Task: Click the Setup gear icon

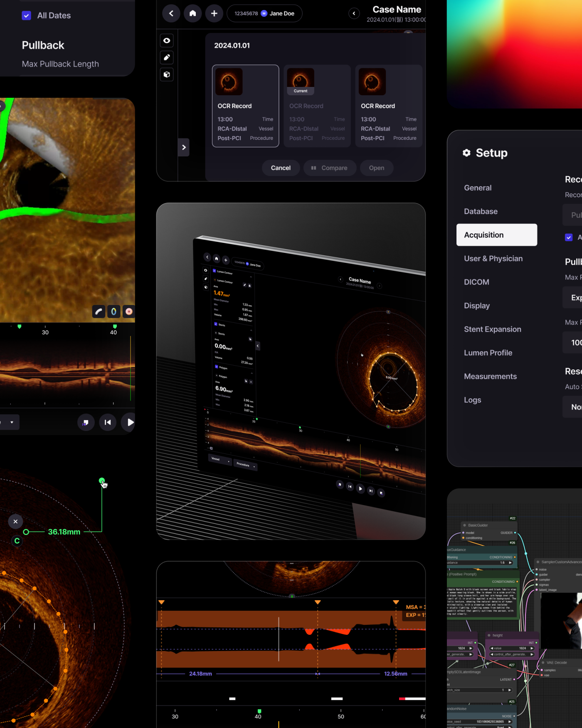Action: coord(466,153)
